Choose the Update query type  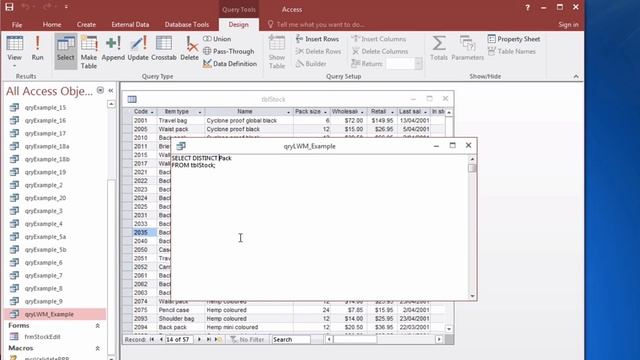pyautogui.click(x=138, y=49)
